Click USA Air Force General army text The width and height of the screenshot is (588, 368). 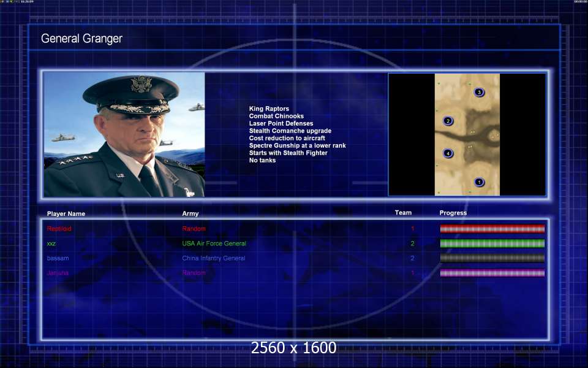[x=214, y=243]
